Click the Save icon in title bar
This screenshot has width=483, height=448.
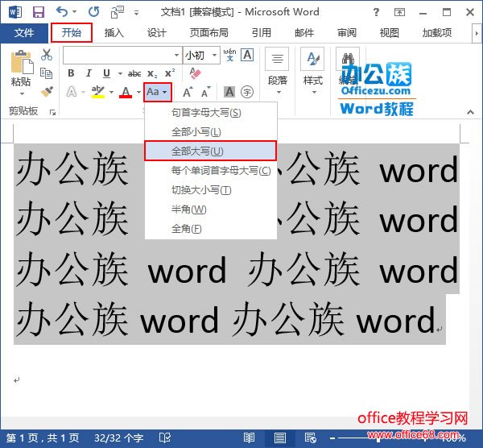[38, 12]
